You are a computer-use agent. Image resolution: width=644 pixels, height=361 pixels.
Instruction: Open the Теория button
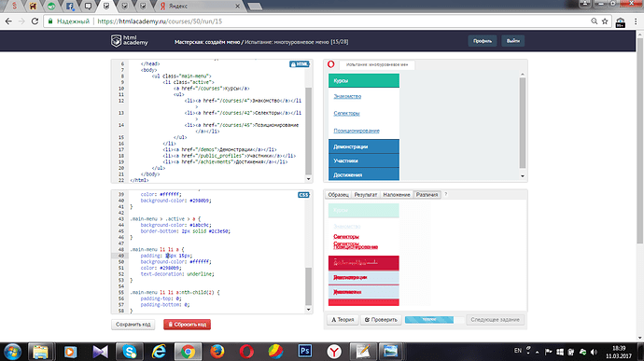[x=343, y=320]
